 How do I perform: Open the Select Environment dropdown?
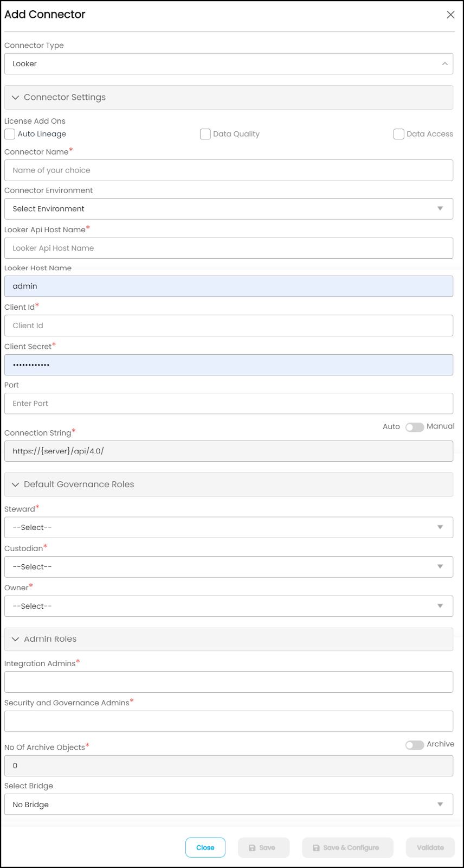pos(229,209)
